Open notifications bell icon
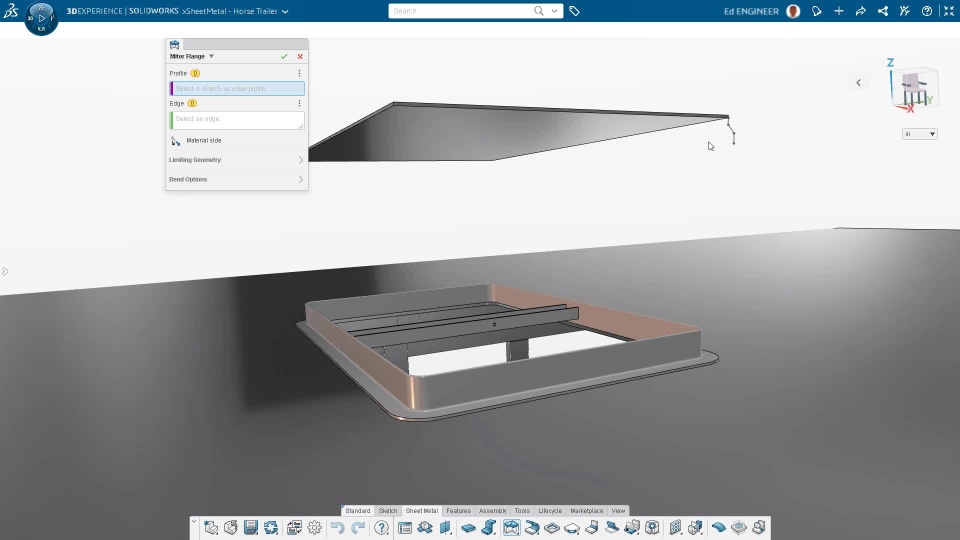960x540 pixels. point(817,11)
